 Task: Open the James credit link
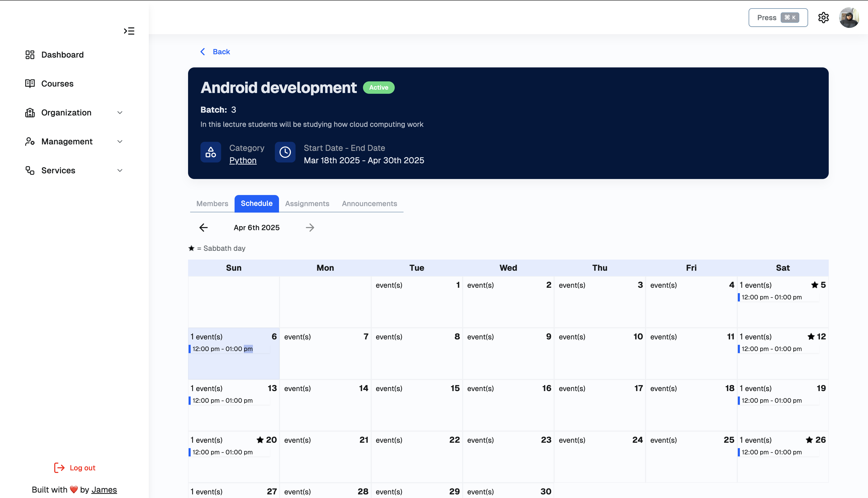click(104, 490)
